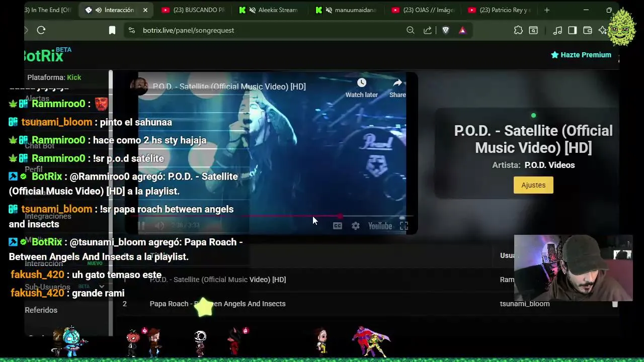The width and height of the screenshot is (644, 362).
Task: Click Watch later on the video
Action: tap(361, 87)
